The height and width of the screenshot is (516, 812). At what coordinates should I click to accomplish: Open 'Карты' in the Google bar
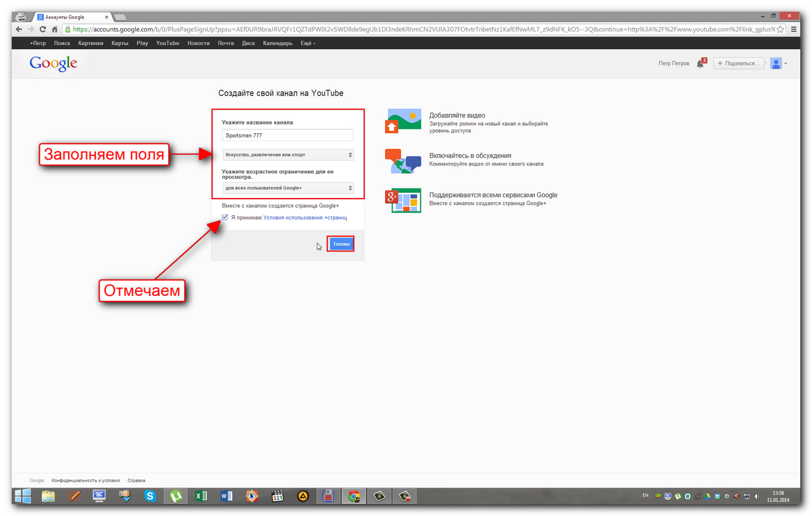tap(120, 43)
